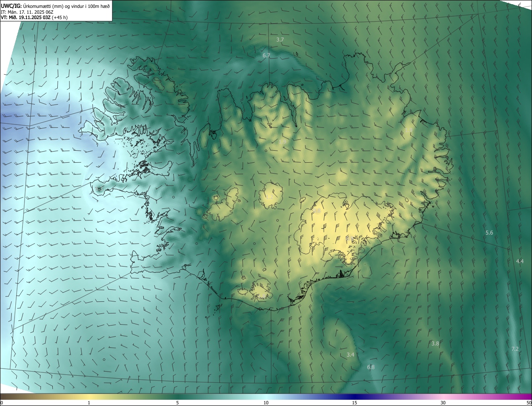This screenshot has width=532, height=406.
Task: Click the color scale tick label '30'
Action: pyautogui.click(x=443, y=403)
